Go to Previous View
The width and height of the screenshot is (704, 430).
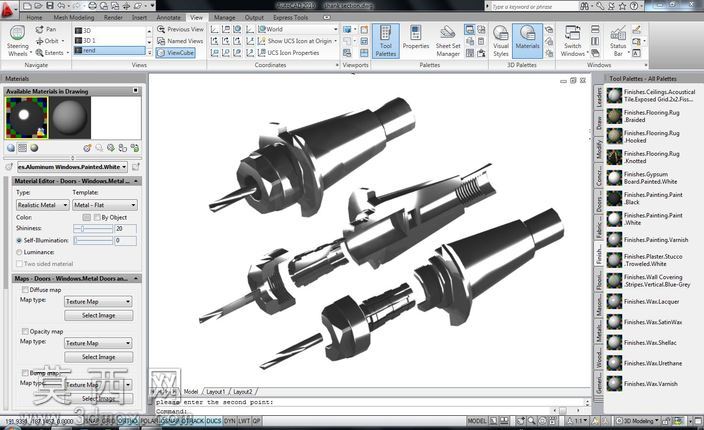click(x=180, y=29)
